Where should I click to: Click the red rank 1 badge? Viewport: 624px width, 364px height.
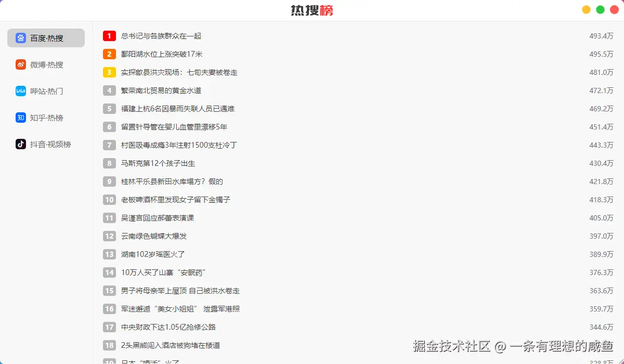[x=109, y=36]
